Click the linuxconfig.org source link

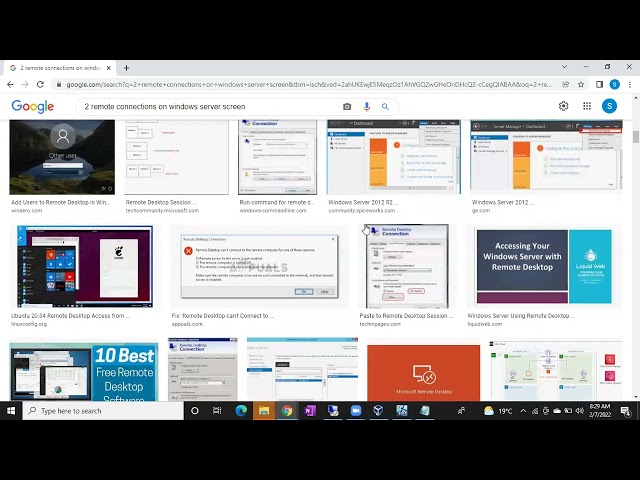click(29, 324)
